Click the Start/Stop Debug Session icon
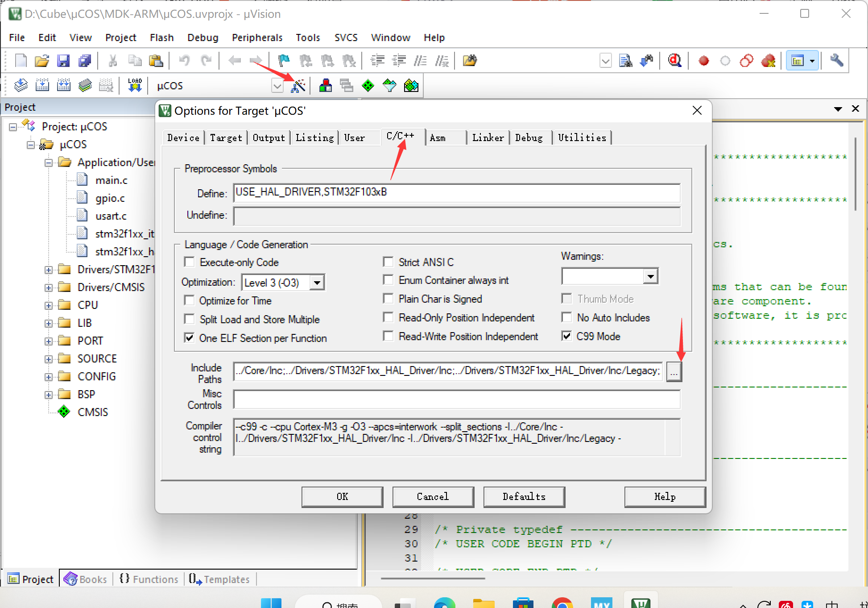Screen dimensions: 868x608 (x=674, y=60)
